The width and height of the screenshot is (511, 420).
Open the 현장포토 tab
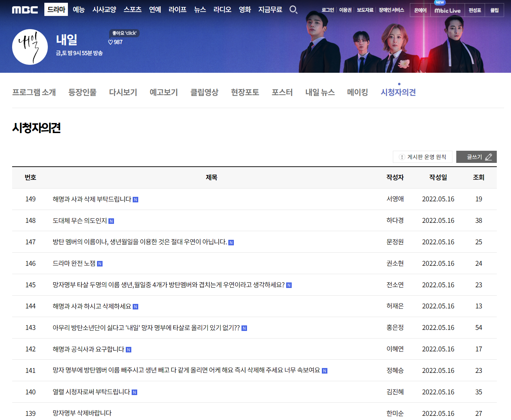tap(245, 92)
